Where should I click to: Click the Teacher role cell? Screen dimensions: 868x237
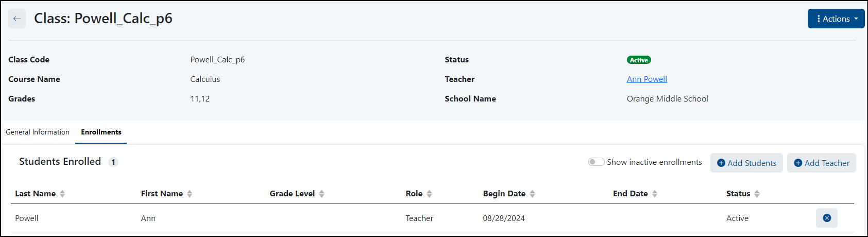pyautogui.click(x=419, y=218)
